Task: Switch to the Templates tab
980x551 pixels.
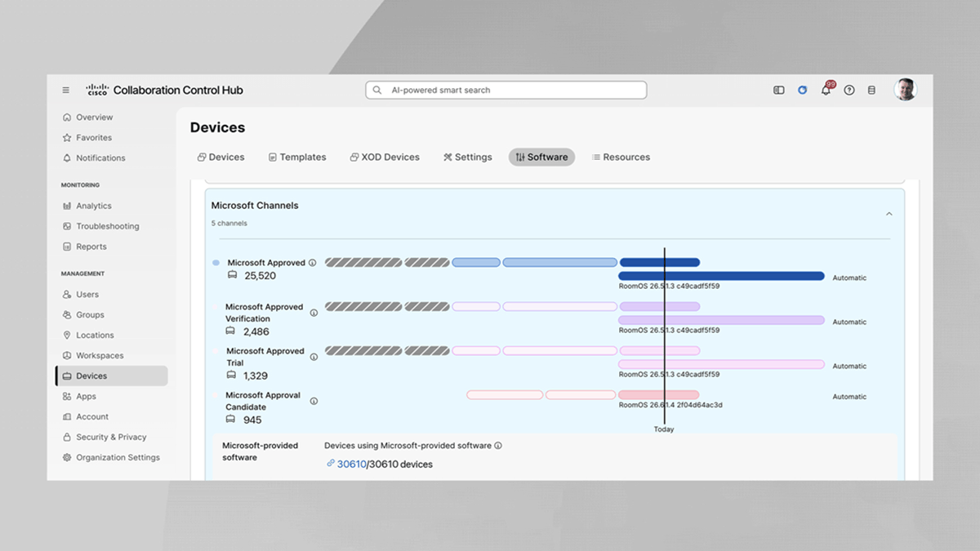Action: (x=297, y=157)
